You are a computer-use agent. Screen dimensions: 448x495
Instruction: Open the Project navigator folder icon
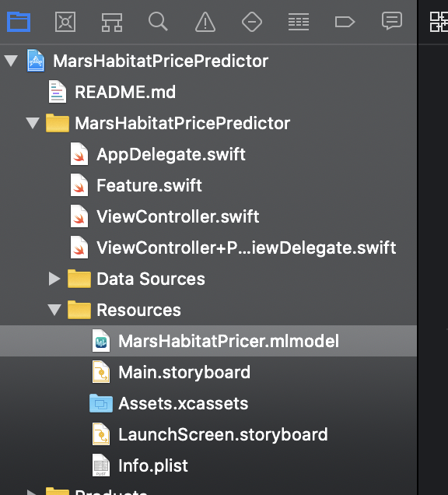pos(19,22)
